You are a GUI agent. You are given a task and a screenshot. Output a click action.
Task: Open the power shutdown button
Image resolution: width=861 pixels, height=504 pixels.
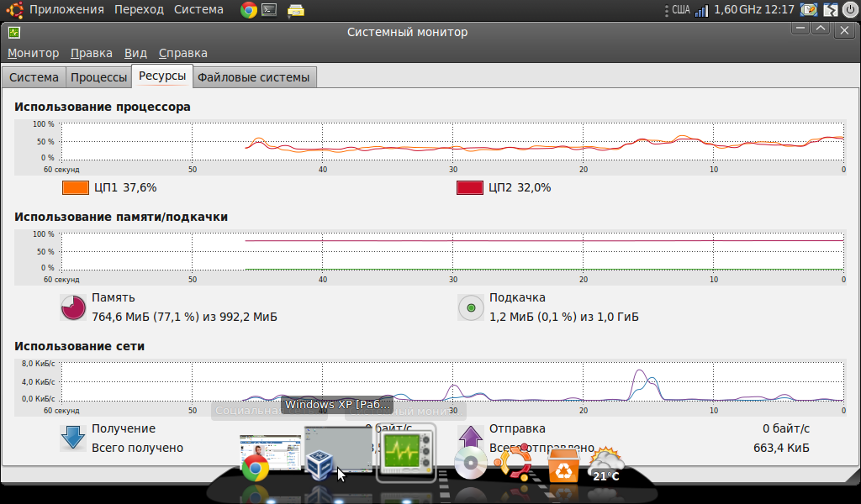[x=849, y=10]
